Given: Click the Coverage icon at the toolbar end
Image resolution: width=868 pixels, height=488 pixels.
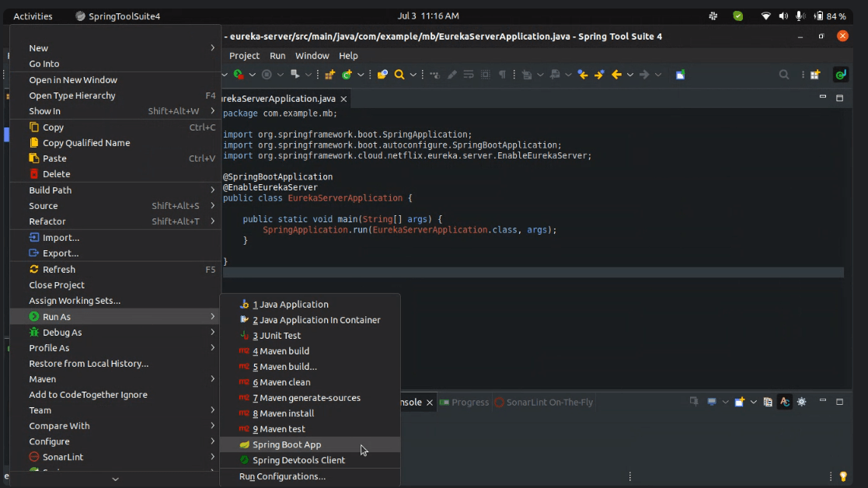Looking at the screenshot, I should click(x=842, y=75).
